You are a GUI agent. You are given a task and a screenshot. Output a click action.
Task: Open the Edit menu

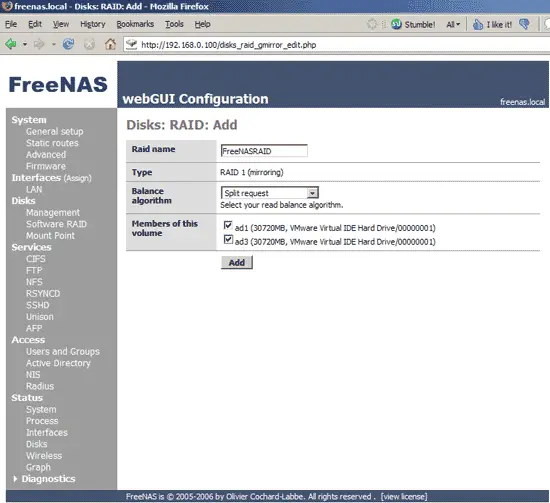pyautogui.click(x=35, y=24)
